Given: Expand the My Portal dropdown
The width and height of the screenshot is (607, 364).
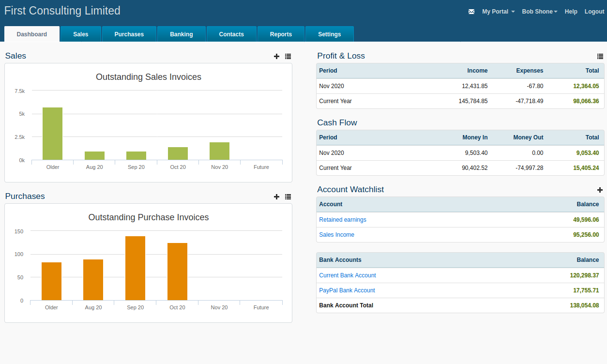Looking at the screenshot, I should [498, 11].
